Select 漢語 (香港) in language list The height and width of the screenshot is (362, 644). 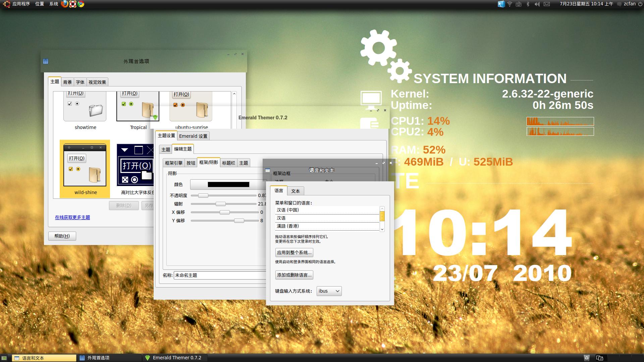pyautogui.click(x=327, y=226)
